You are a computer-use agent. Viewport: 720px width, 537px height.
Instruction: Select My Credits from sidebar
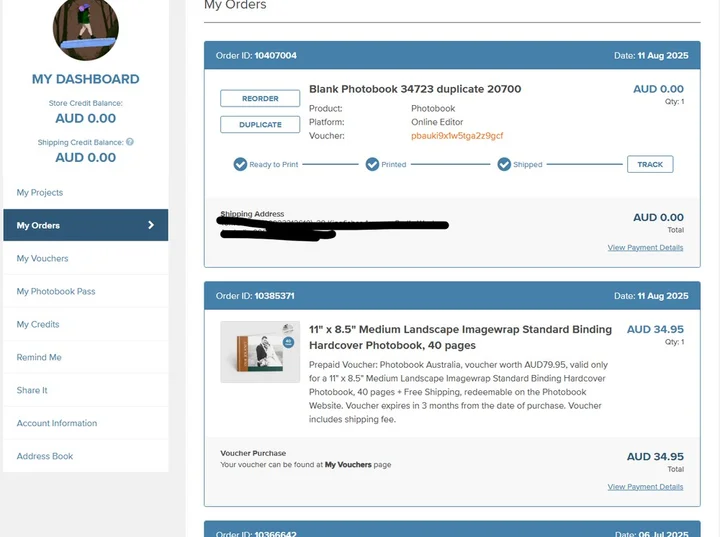point(38,324)
